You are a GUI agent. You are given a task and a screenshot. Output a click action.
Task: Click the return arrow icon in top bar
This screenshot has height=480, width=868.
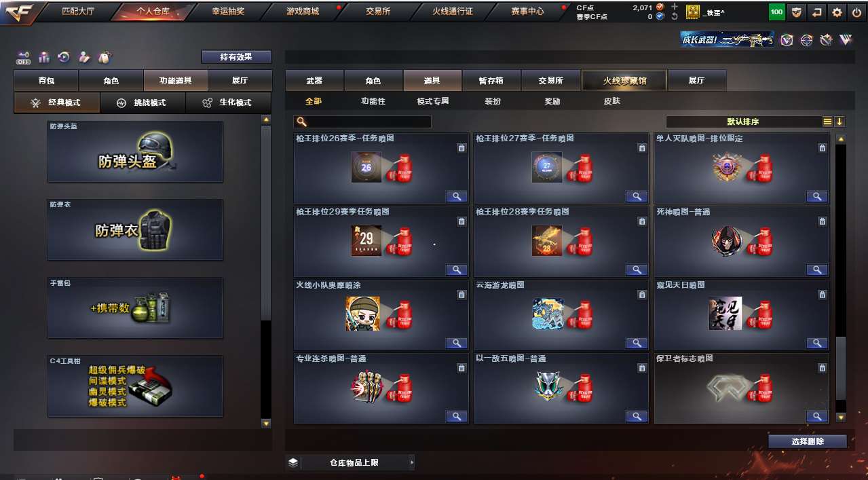click(817, 12)
